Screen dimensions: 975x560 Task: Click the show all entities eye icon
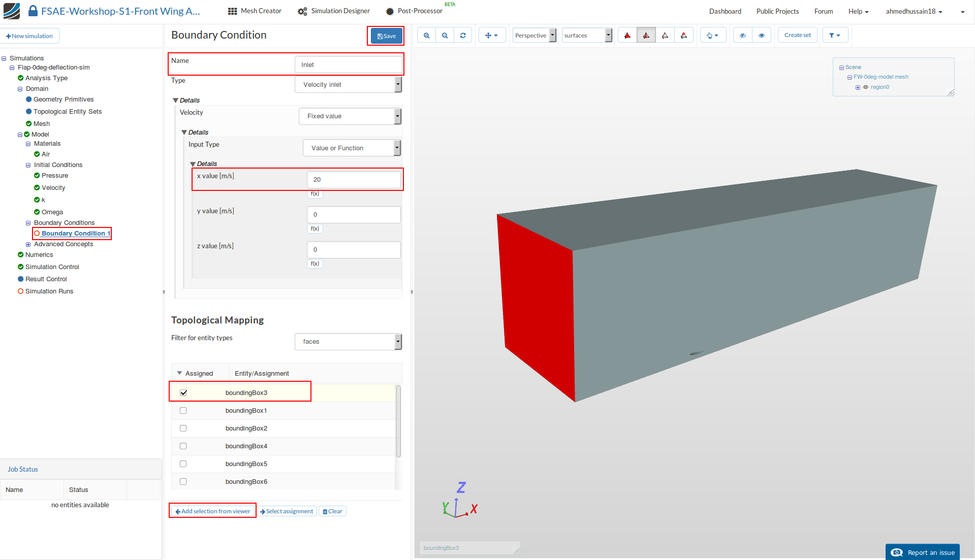761,35
